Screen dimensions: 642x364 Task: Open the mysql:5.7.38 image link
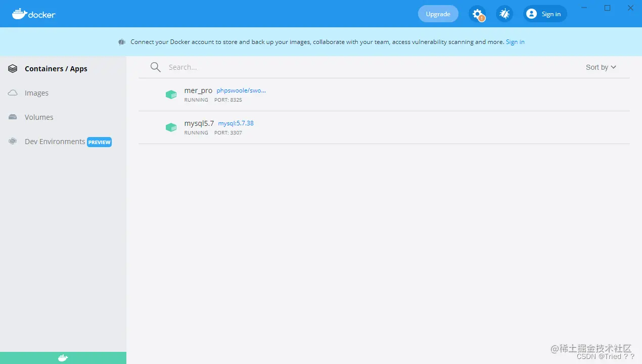click(236, 123)
